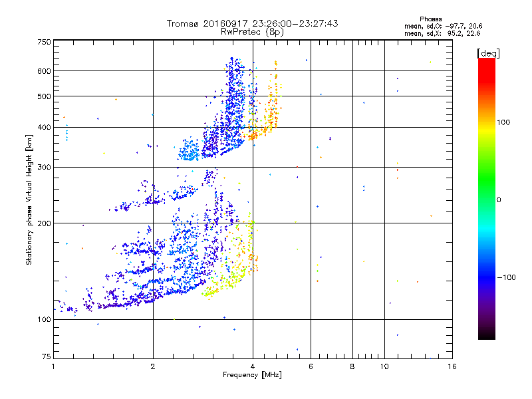532x399 pixels.
Task: Click the 'Stationary phase Virtual Height [km]' axis title
Action: (x=29, y=199)
